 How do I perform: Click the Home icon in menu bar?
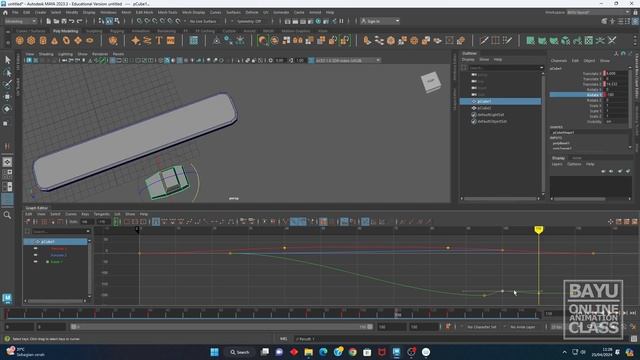click(x=5, y=13)
